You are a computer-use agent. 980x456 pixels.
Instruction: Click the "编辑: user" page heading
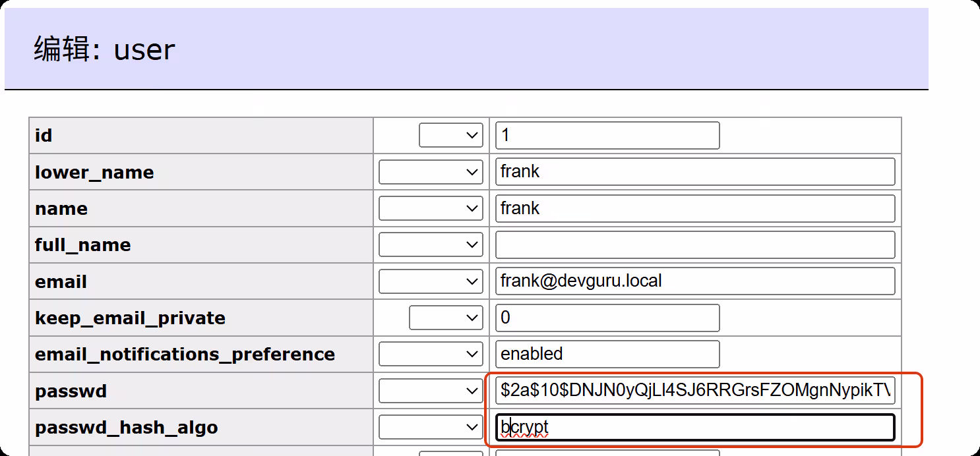coord(105,50)
